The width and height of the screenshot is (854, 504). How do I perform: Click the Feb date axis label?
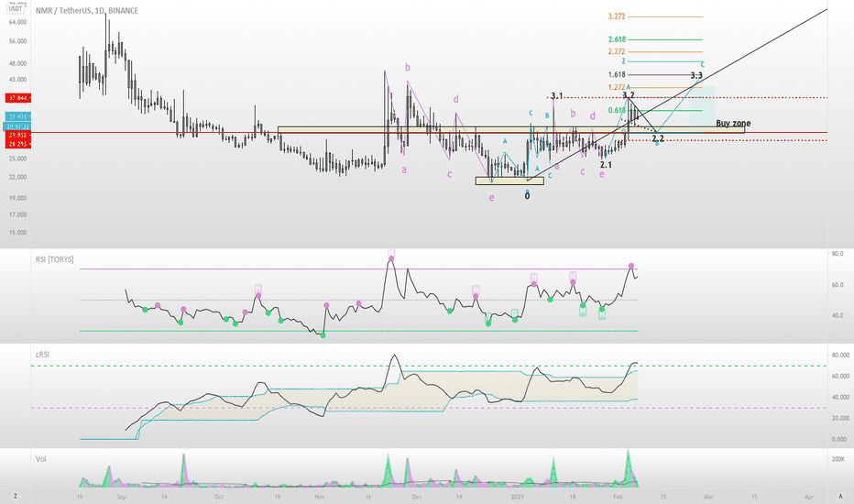(618, 497)
